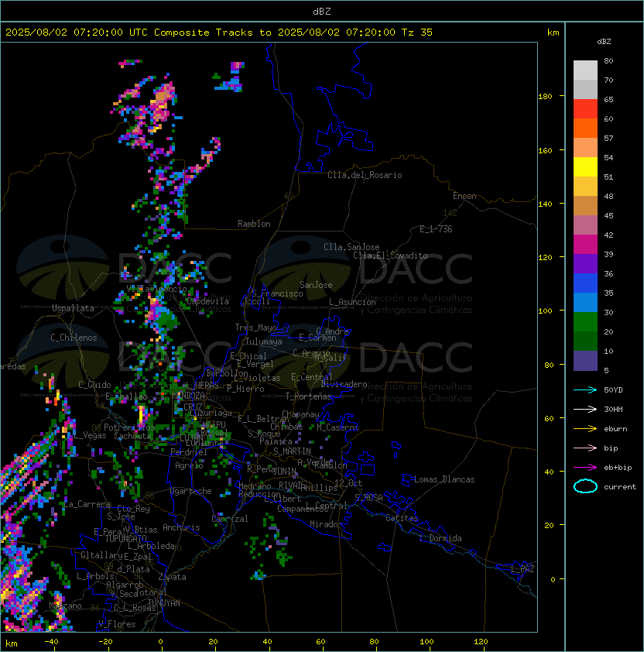Screen dimensions: 644x652
Task: Click the 'Anchoris' map label
Action: pyautogui.click(x=181, y=527)
